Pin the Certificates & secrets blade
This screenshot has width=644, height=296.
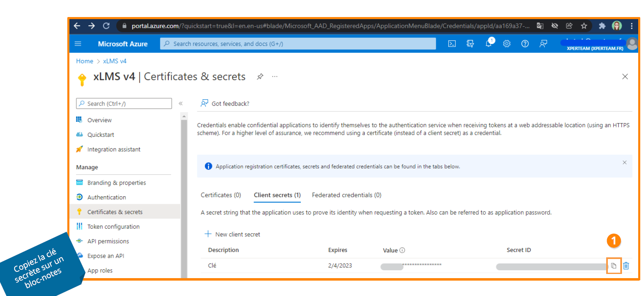click(x=260, y=76)
